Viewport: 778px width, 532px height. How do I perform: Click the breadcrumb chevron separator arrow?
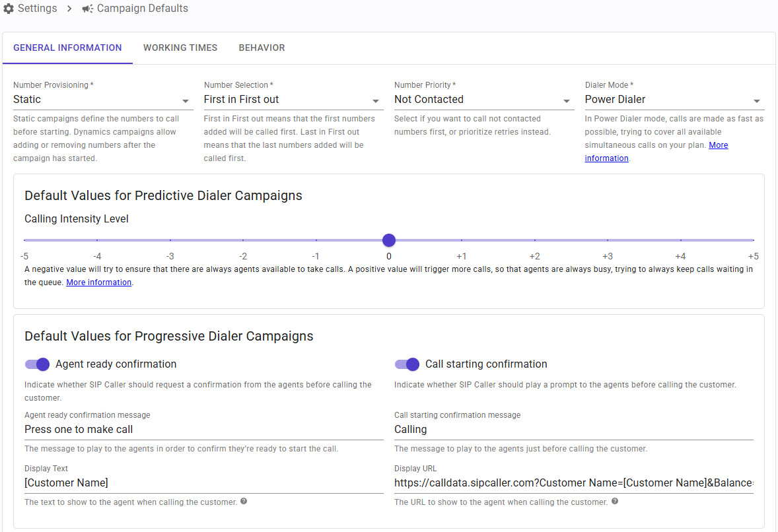click(69, 9)
